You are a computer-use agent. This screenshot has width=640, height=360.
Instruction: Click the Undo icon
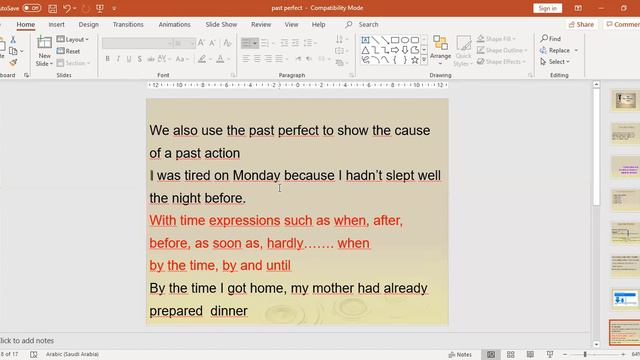pos(67,8)
